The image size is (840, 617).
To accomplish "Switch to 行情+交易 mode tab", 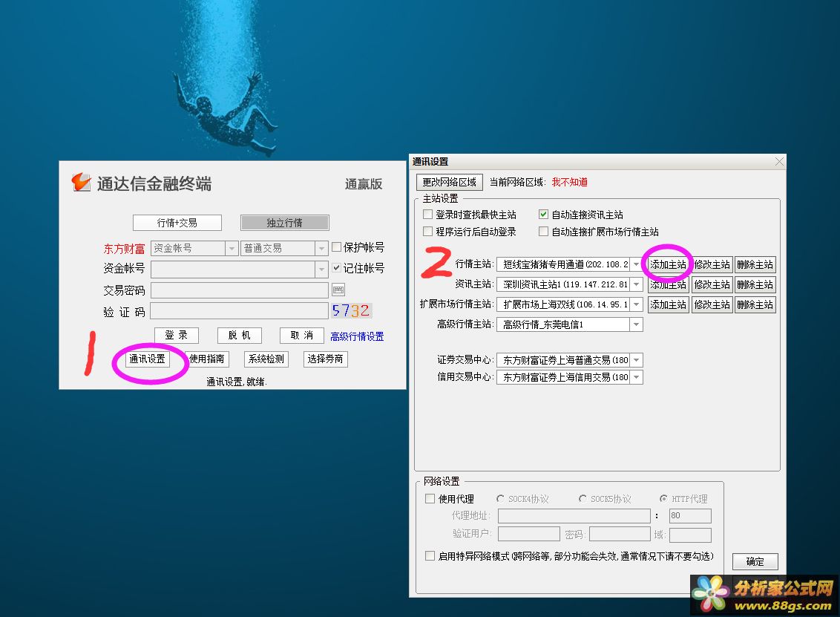I will tap(177, 223).
